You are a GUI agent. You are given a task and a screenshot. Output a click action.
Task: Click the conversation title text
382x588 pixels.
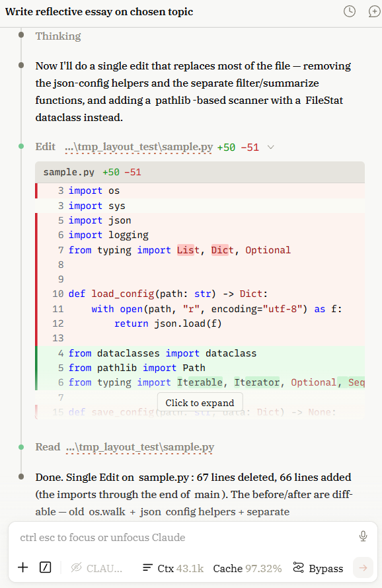pyautogui.click(x=99, y=12)
